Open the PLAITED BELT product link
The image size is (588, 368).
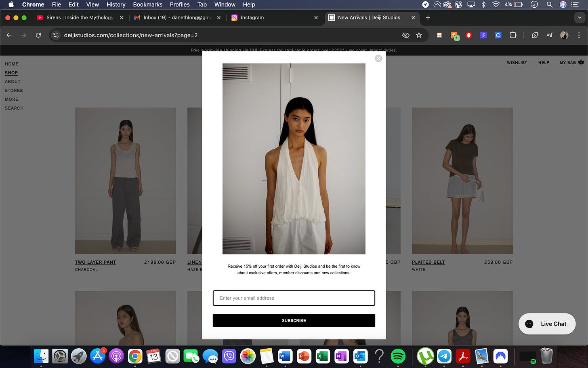coord(428,262)
